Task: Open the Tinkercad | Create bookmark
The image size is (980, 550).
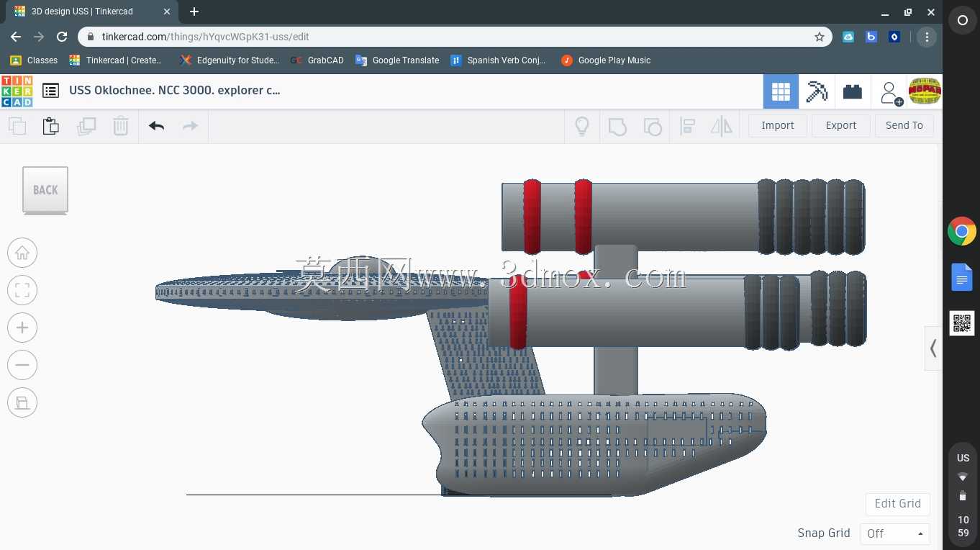Action: [116, 60]
